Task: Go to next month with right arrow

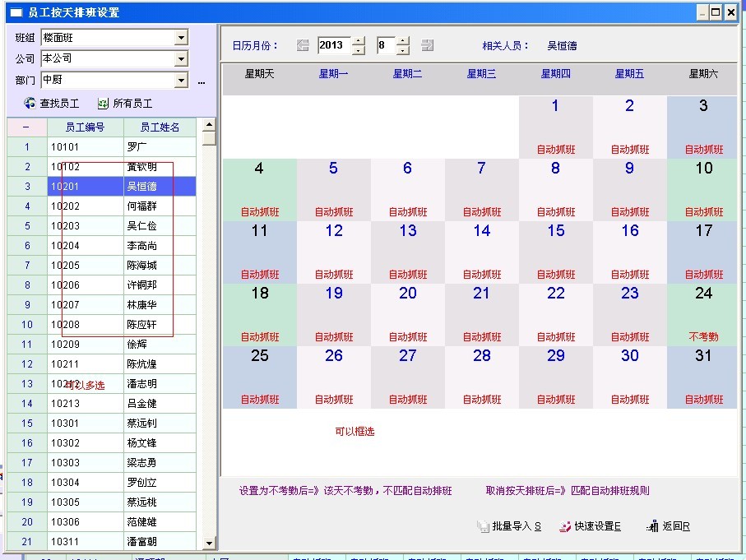Action: [x=427, y=45]
